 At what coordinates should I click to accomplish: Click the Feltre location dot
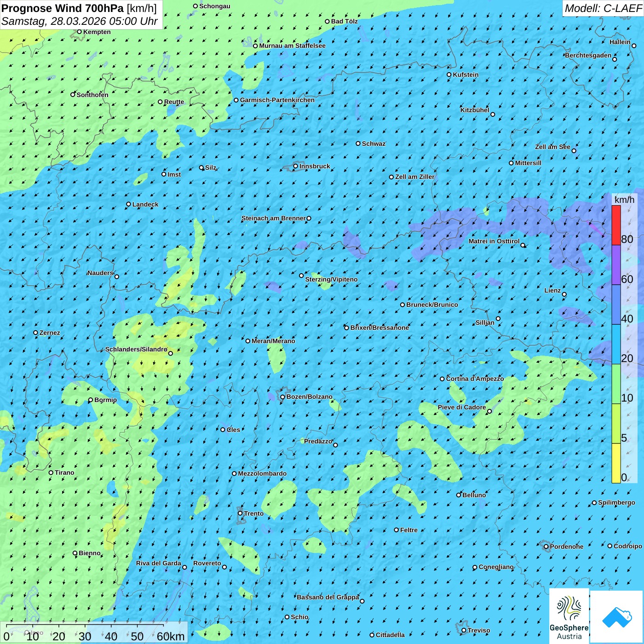(x=397, y=530)
